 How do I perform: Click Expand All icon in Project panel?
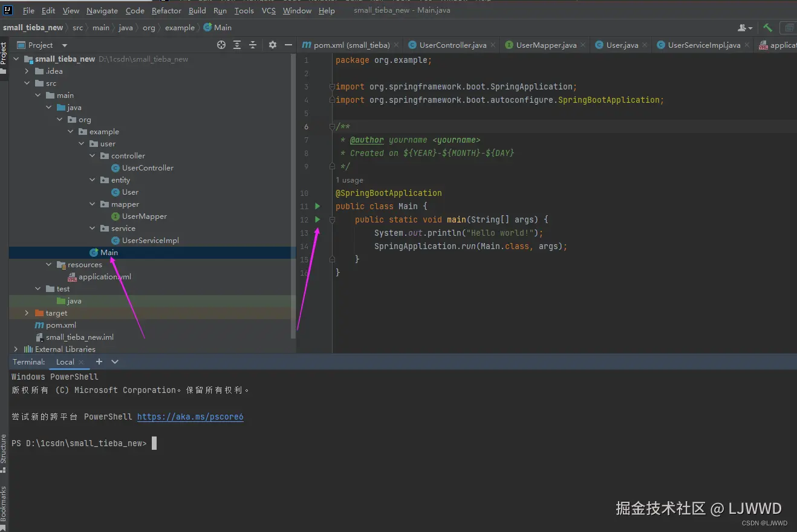point(237,45)
